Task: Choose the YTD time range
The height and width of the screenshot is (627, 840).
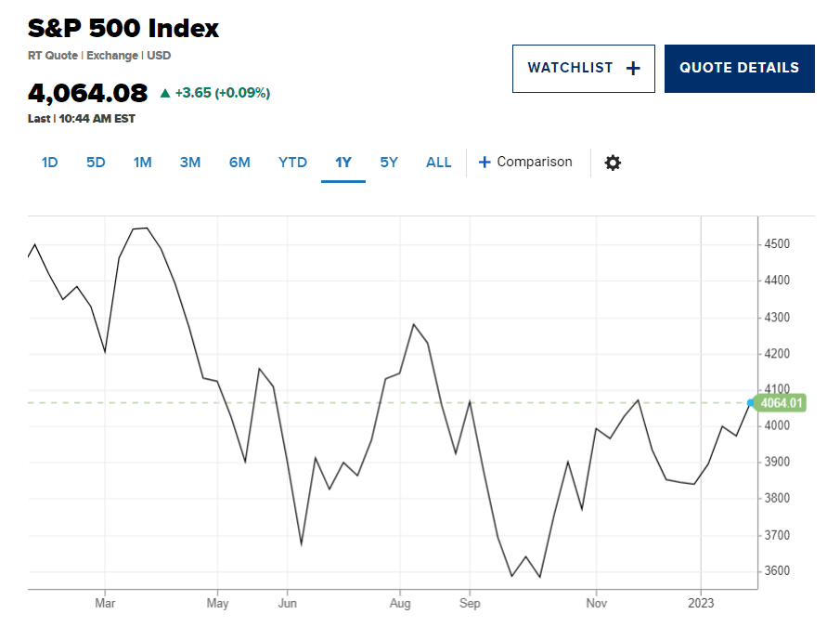Action: click(292, 163)
